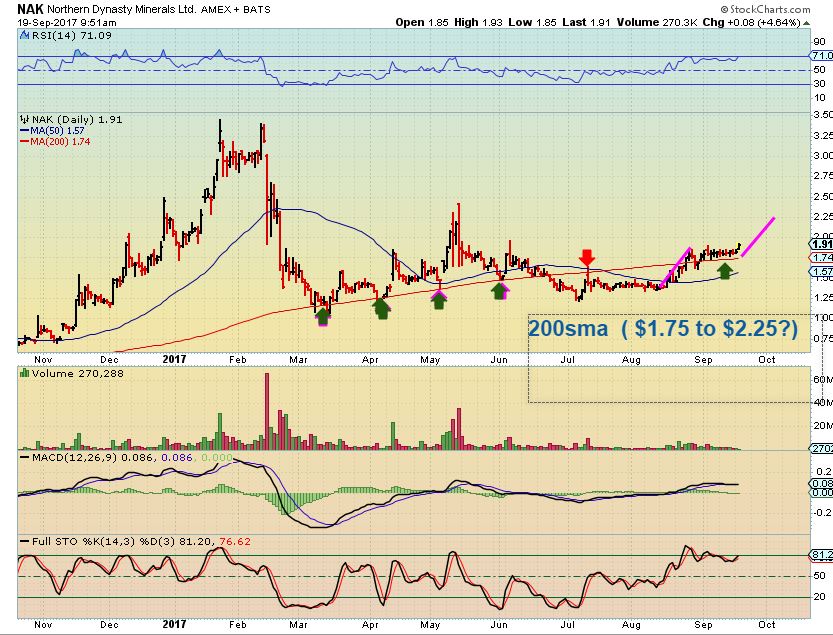The image size is (833, 635).
Task: Click the 3.00 price axis label
Action: pos(823,156)
